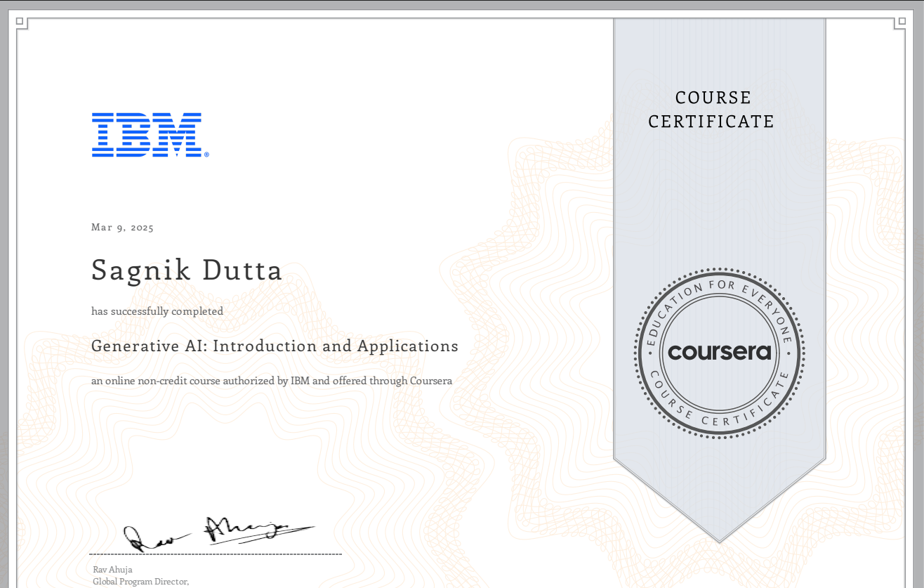The height and width of the screenshot is (588, 924).
Task: Click the "COURSE CERTIFICATE" ribbon heading
Action: point(711,110)
